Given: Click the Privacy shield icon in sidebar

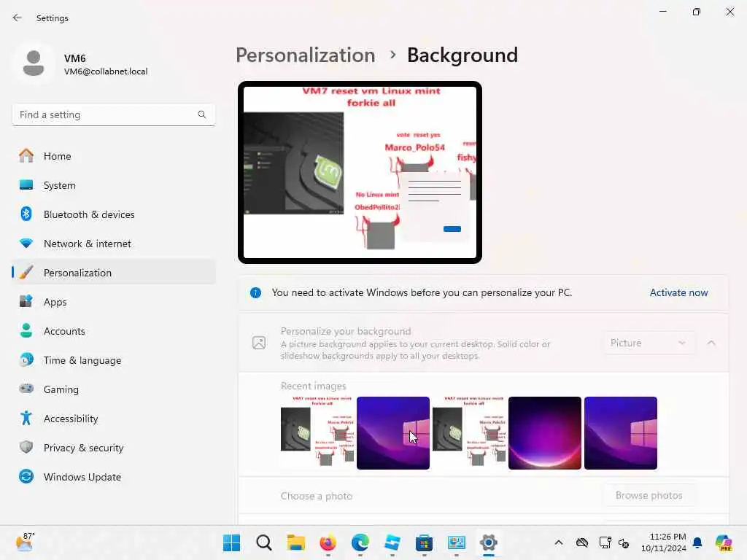Looking at the screenshot, I should [x=26, y=447].
